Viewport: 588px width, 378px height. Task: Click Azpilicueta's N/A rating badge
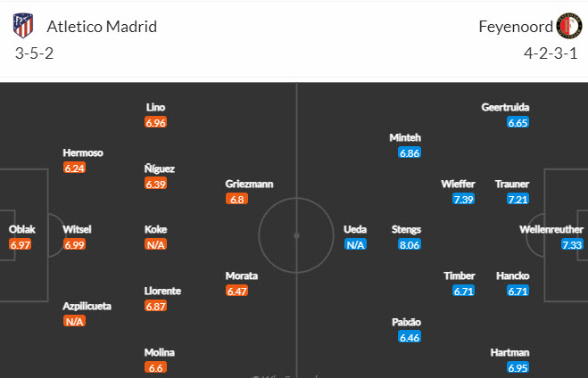coord(74,321)
